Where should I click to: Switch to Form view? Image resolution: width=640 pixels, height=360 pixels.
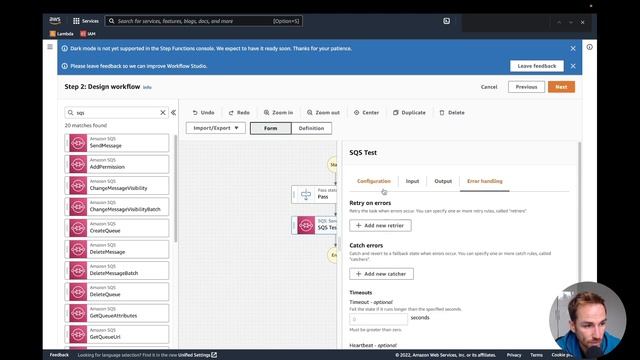click(271, 128)
